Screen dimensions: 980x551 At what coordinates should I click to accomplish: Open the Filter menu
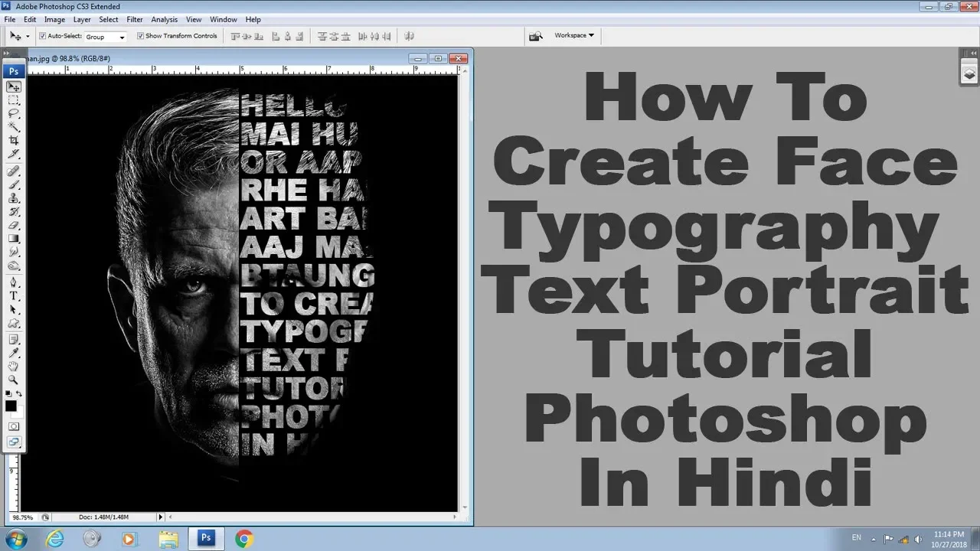coord(135,19)
